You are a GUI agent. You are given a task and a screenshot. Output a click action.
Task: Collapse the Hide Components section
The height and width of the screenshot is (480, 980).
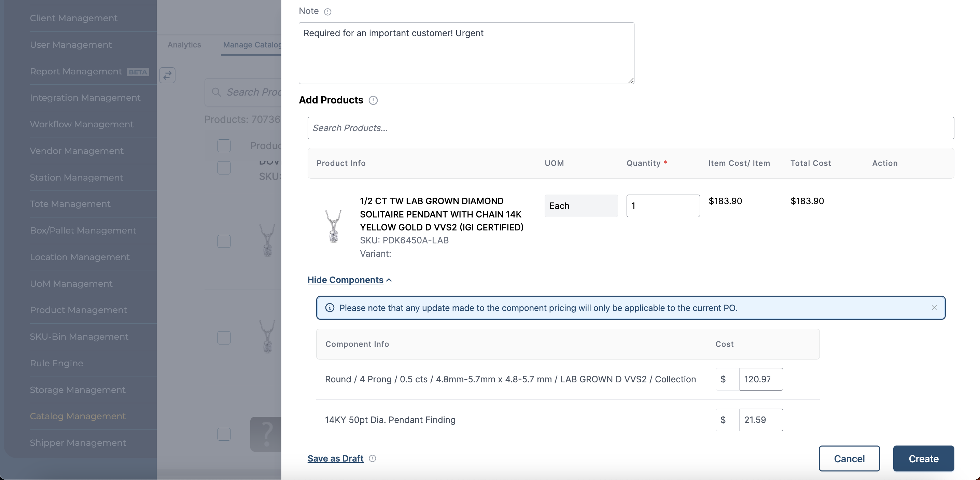coord(345,280)
